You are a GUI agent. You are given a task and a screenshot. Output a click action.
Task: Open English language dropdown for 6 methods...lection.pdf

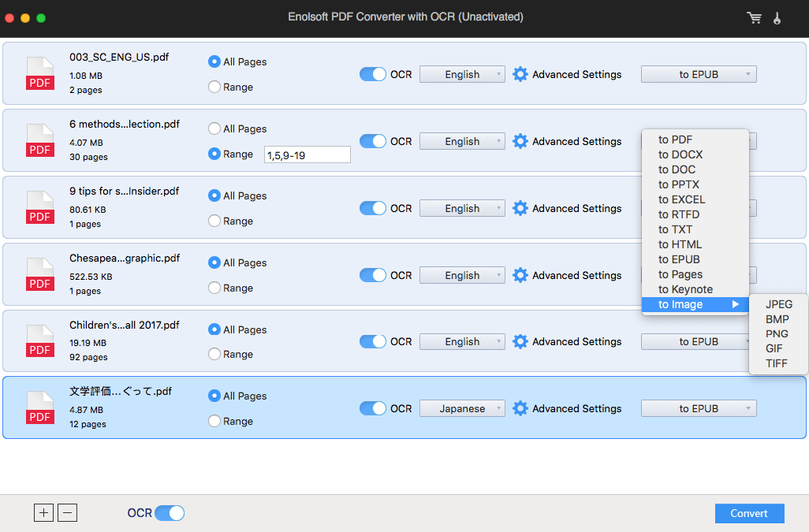coord(462,141)
